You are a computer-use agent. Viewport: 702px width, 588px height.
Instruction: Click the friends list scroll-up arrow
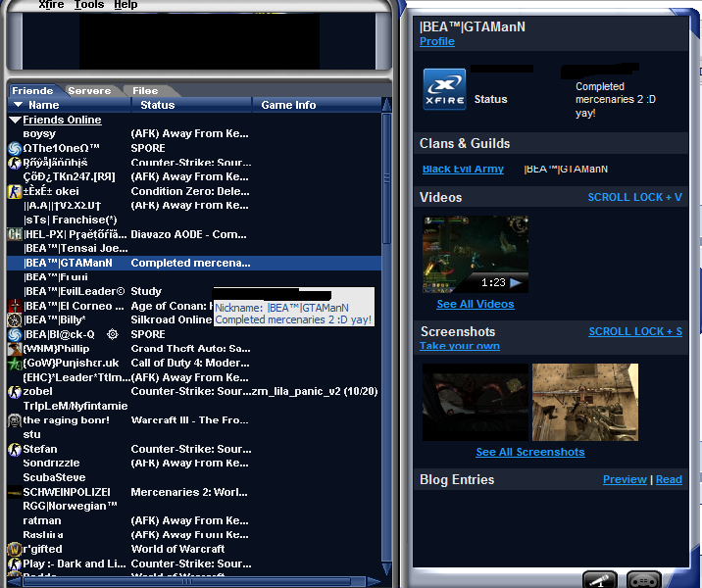[x=387, y=105]
